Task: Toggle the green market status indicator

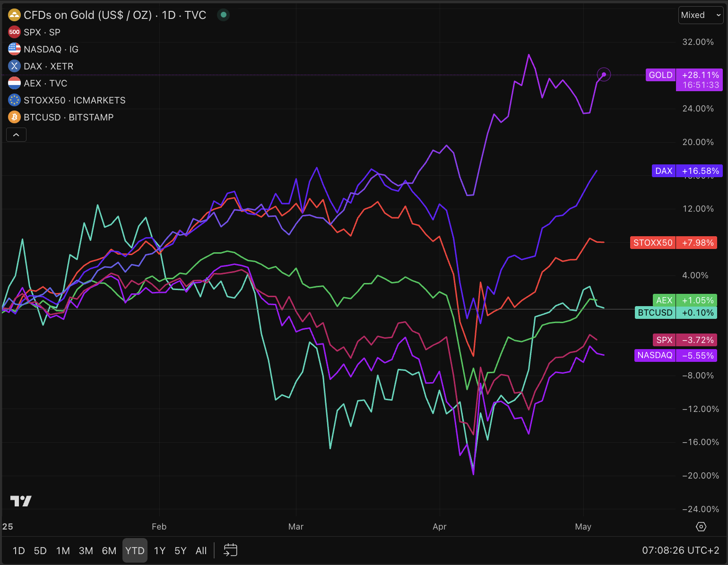Action: click(224, 15)
